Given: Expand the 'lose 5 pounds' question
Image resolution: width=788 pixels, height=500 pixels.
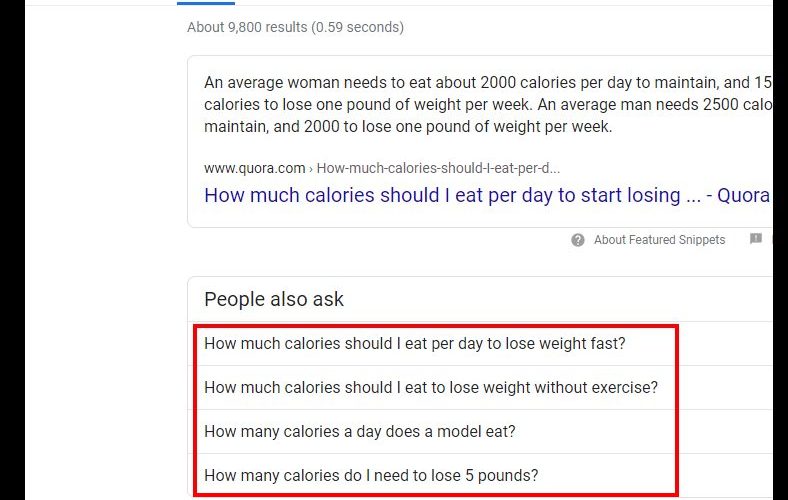Looking at the screenshot, I should [x=371, y=475].
